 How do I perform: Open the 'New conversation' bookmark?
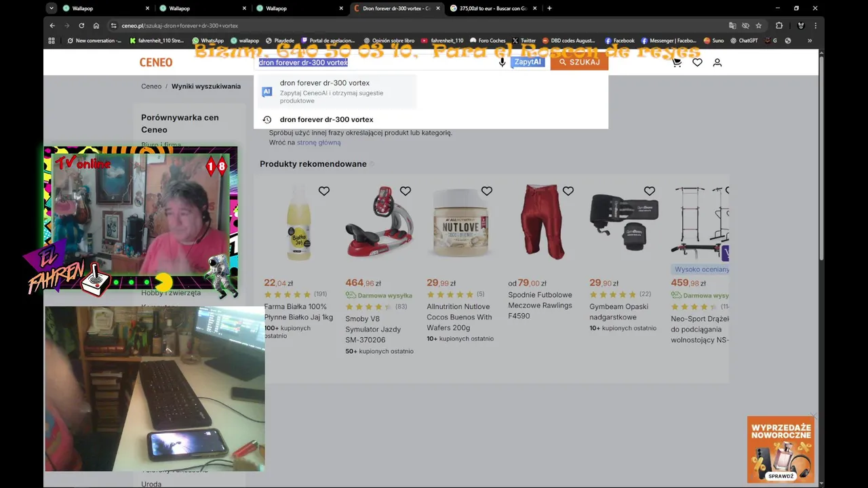click(x=94, y=41)
